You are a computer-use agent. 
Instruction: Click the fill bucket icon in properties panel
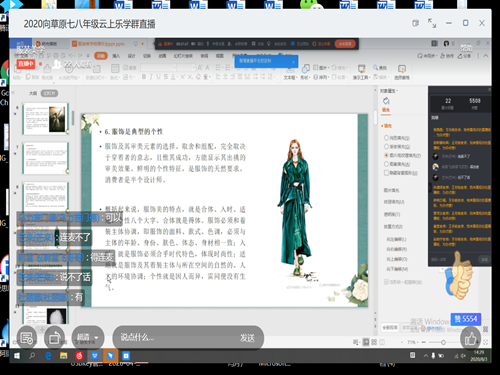pyautogui.click(x=386, y=101)
